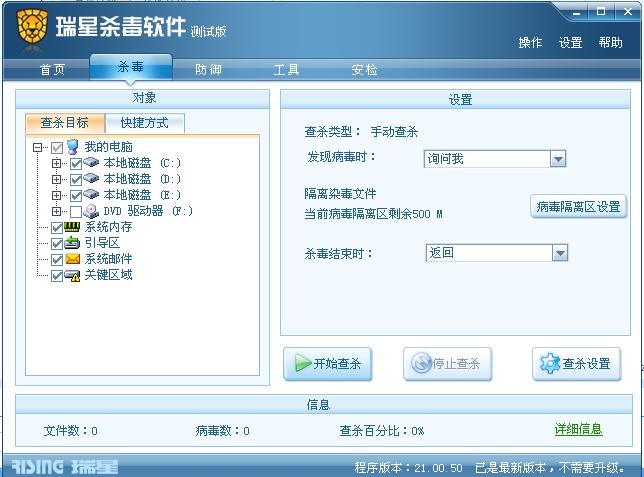644x477 pixels.
Task: Expand the local disk D: node
Action: [x=56, y=179]
